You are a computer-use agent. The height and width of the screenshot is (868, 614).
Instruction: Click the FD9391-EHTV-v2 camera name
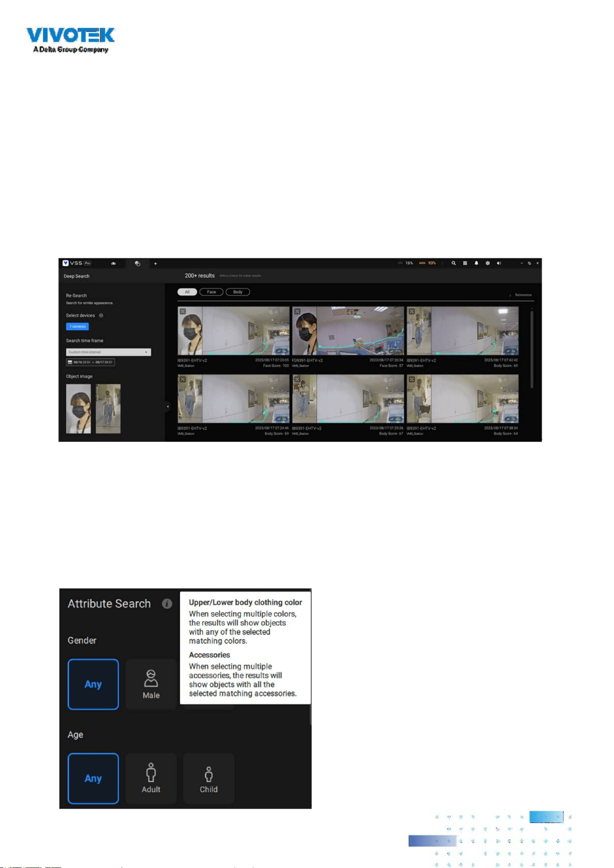coord(307,360)
